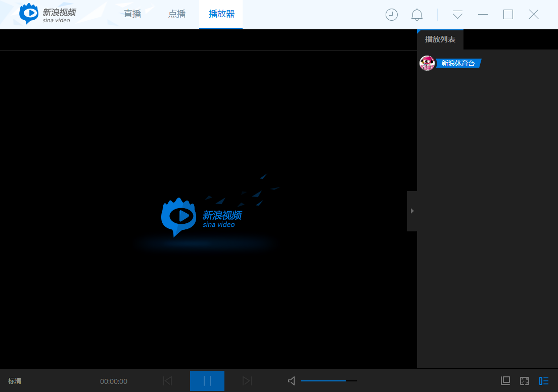Screen dimensions: 558x392
Task: Open the main menu dropdown arrow
Action: (x=457, y=15)
